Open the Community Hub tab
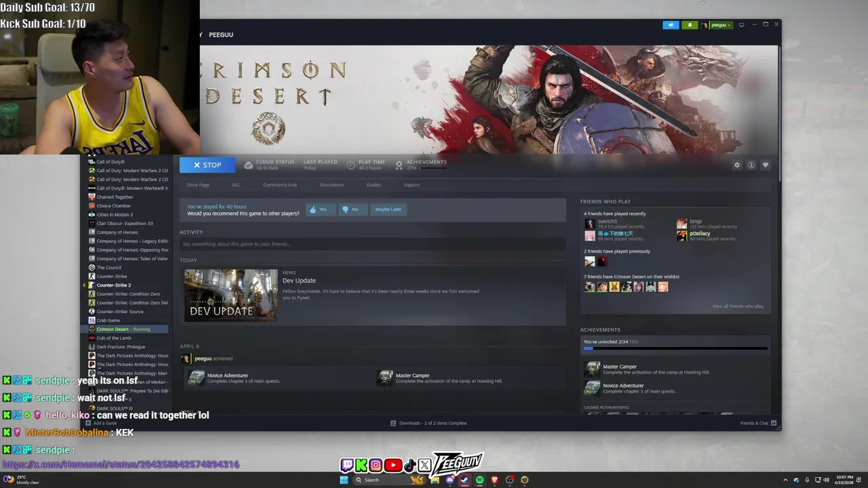Image resolution: width=868 pixels, height=488 pixels. [x=279, y=185]
